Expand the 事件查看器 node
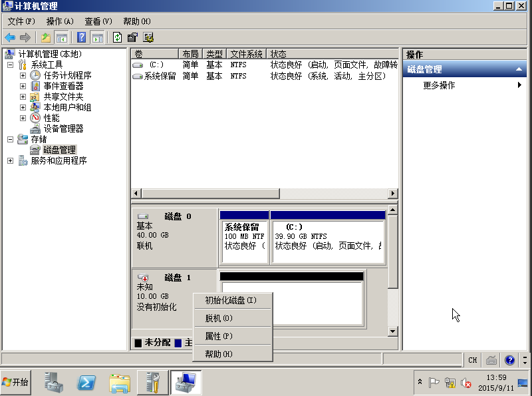The image size is (532, 396). pyautogui.click(x=23, y=86)
